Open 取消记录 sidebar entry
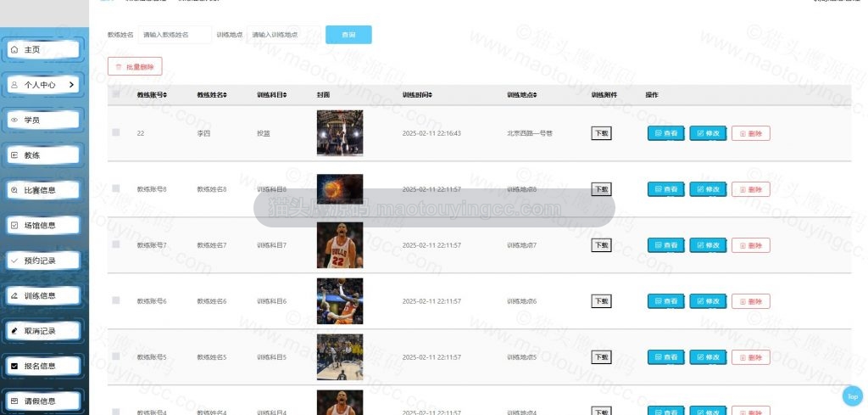The height and width of the screenshot is (415, 868). click(x=43, y=331)
